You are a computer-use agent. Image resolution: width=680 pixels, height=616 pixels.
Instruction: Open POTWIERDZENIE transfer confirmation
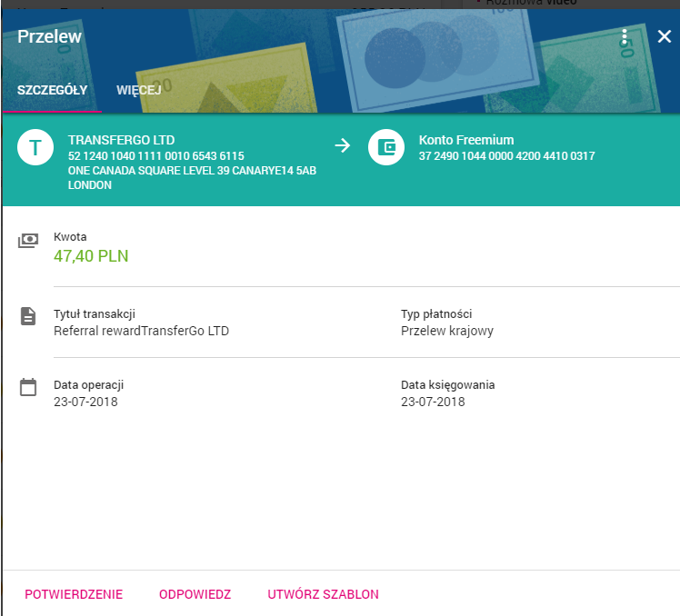tap(74, 594)
